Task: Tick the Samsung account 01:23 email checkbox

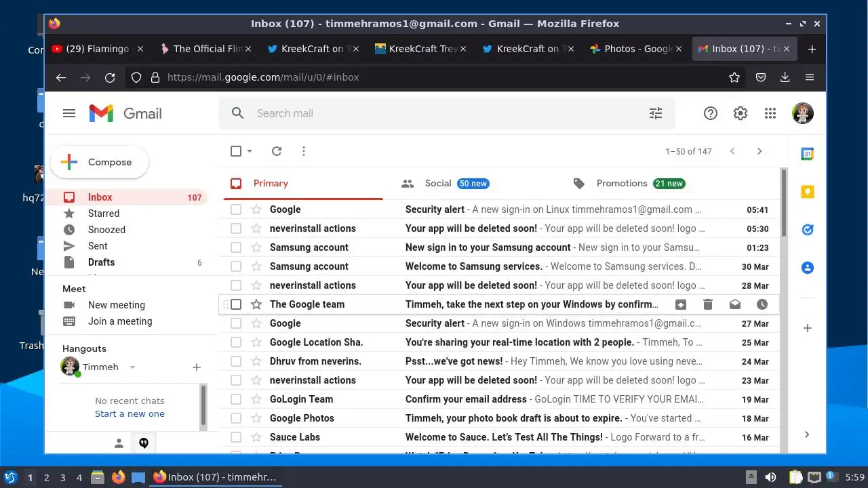Action: pos(236,247)
